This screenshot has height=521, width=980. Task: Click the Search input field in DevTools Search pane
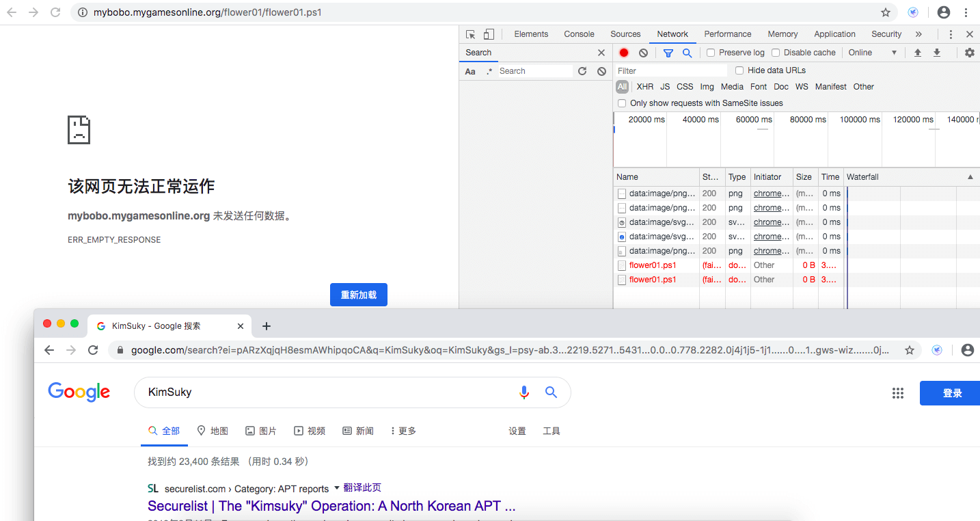click(534, 71)
